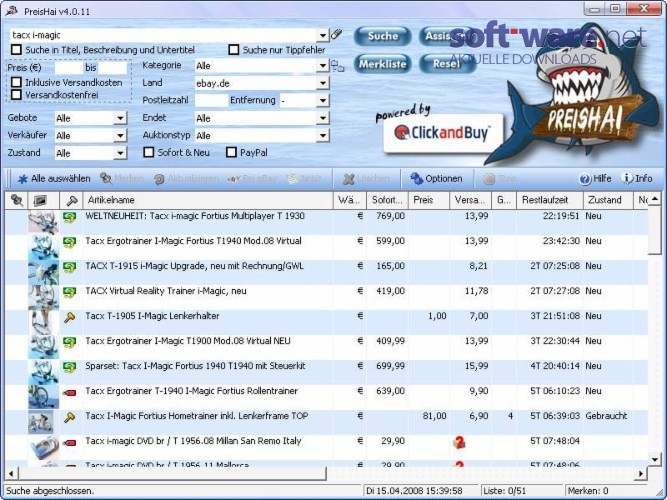This screenshot has height=500, width=667.
Task: Click the picture column header icon
Action: point(40,200)
